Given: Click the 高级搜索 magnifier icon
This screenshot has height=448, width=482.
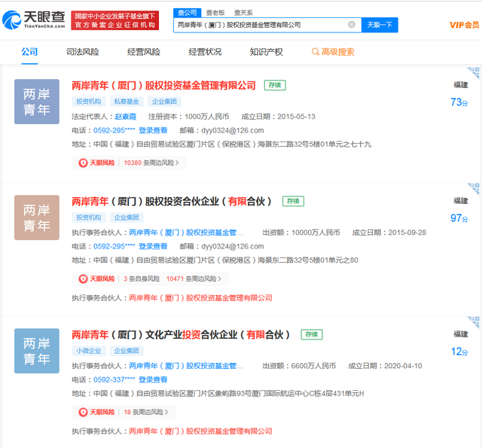Looking at the screenshot, I should point(315,52).
